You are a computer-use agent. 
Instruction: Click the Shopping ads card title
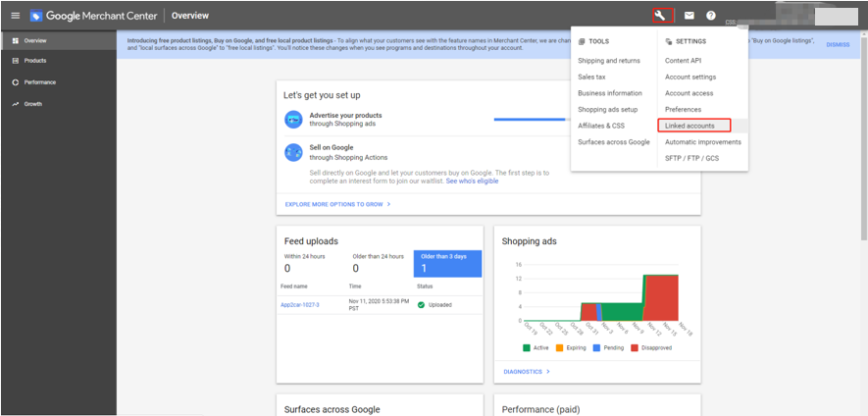tap(530, 241)
